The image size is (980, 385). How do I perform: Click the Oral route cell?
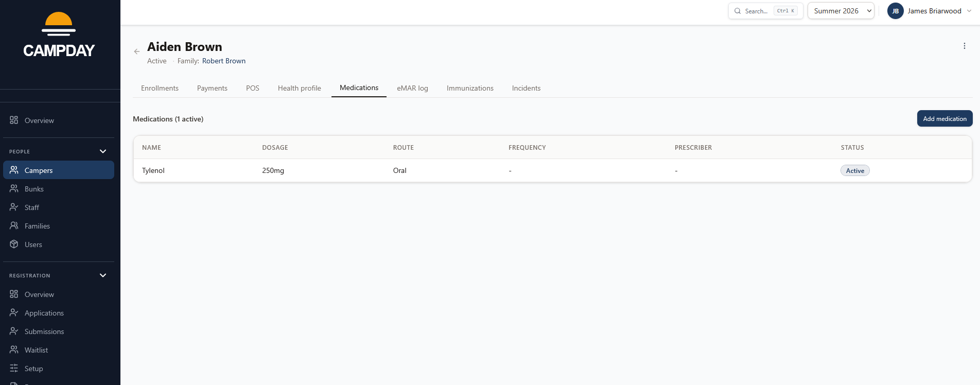[x=399, y=170]
